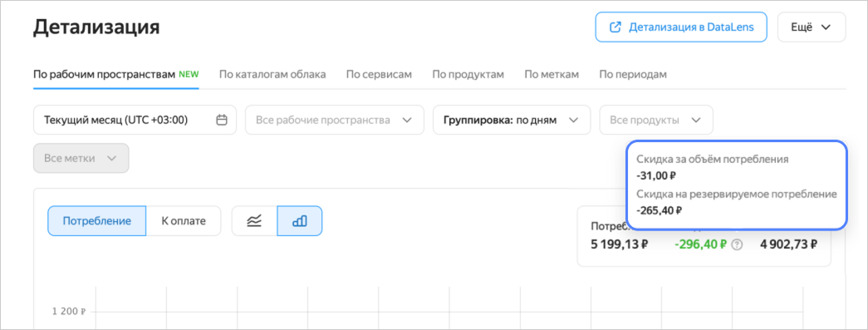868x330 pixels.
Task: Switch to line chart view icon
Action: (x=254, y=221)
